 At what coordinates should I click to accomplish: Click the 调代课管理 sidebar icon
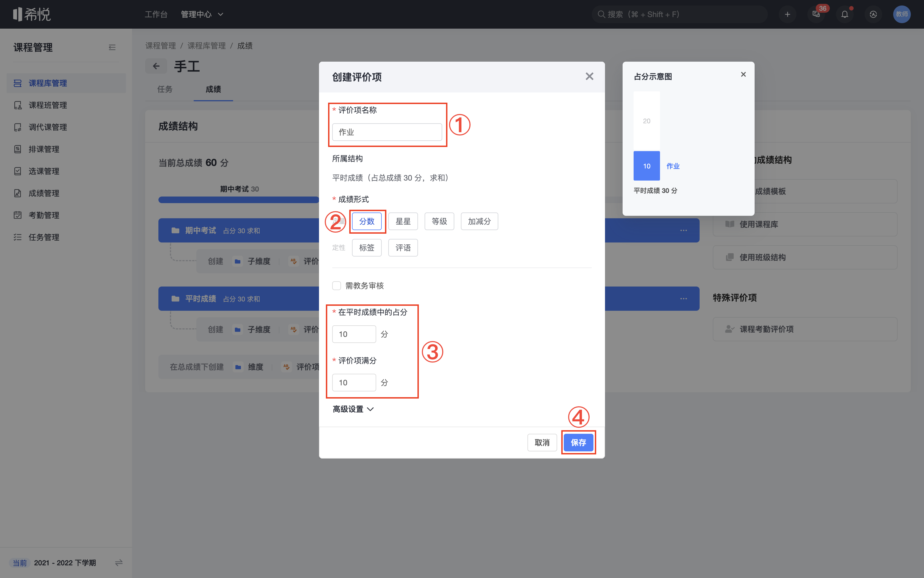[18, 127]
